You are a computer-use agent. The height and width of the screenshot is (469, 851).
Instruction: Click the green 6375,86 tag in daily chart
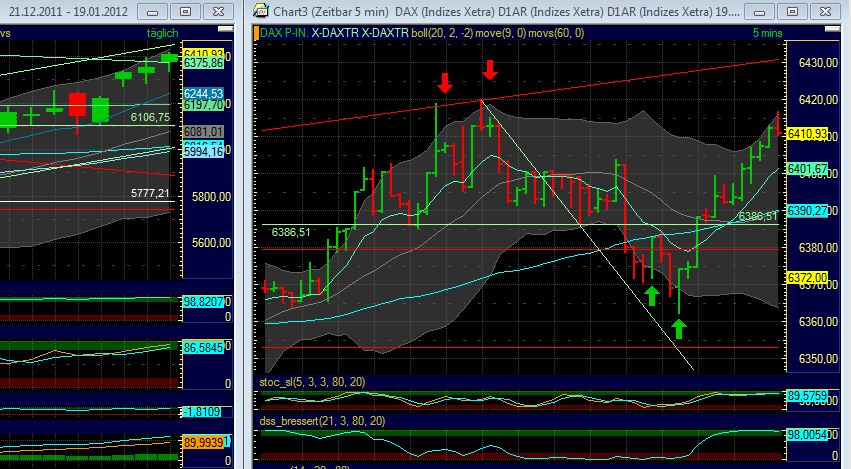204,63
